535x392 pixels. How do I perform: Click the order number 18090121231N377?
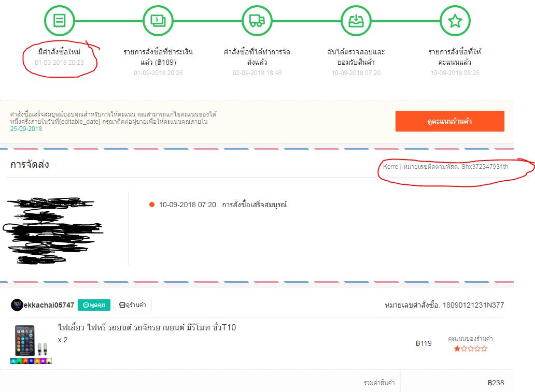(473, 305)
